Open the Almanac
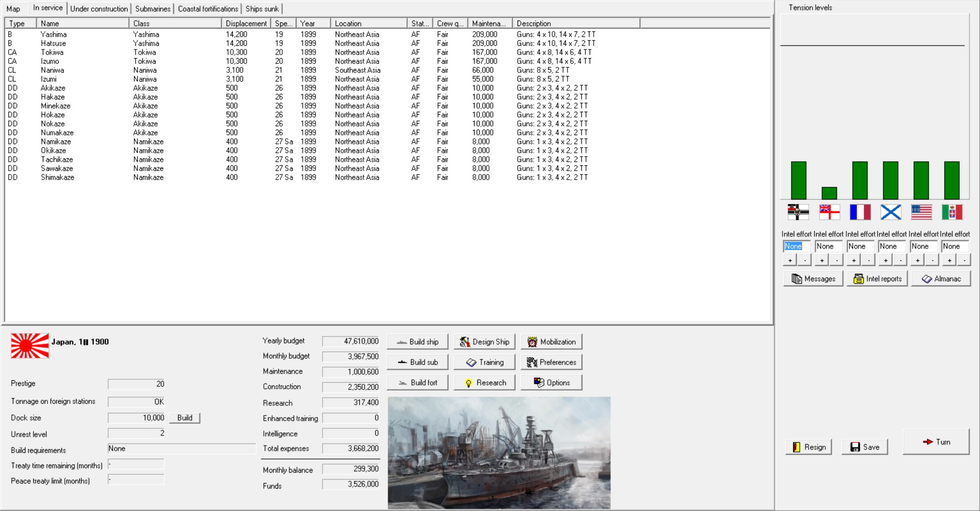The width and height of the screenshot is (980, 511). [941, 279]
